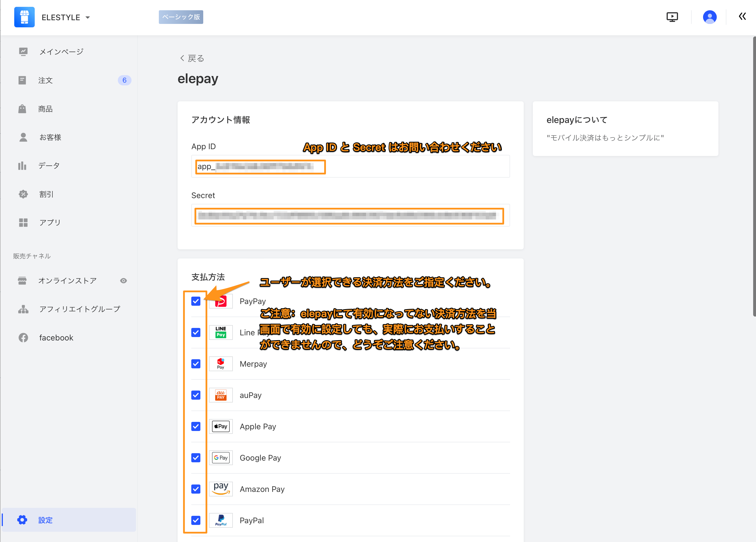This screenshot has width=756, height=542.
Task: Click the 割引 discount badge icon
Action: click(x=23, y=194)
